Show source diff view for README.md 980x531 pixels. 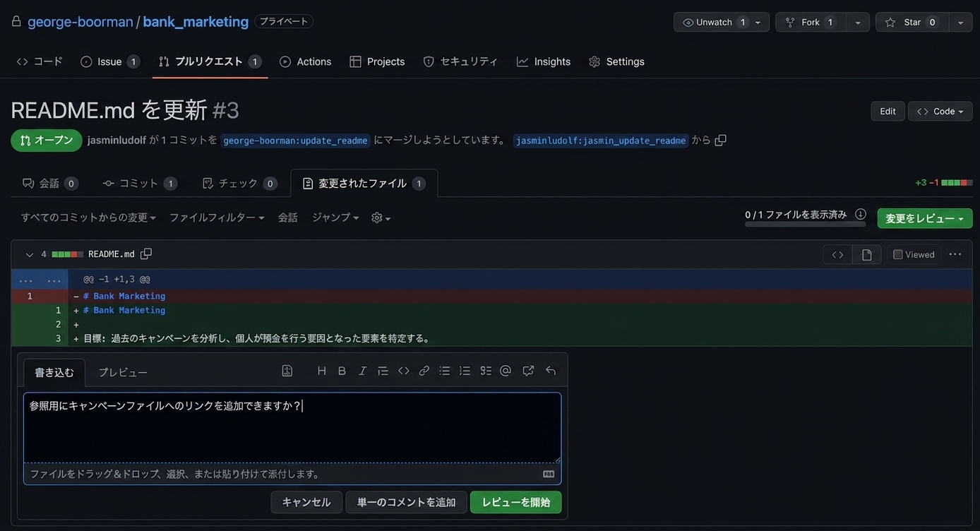tap(837, 255)
